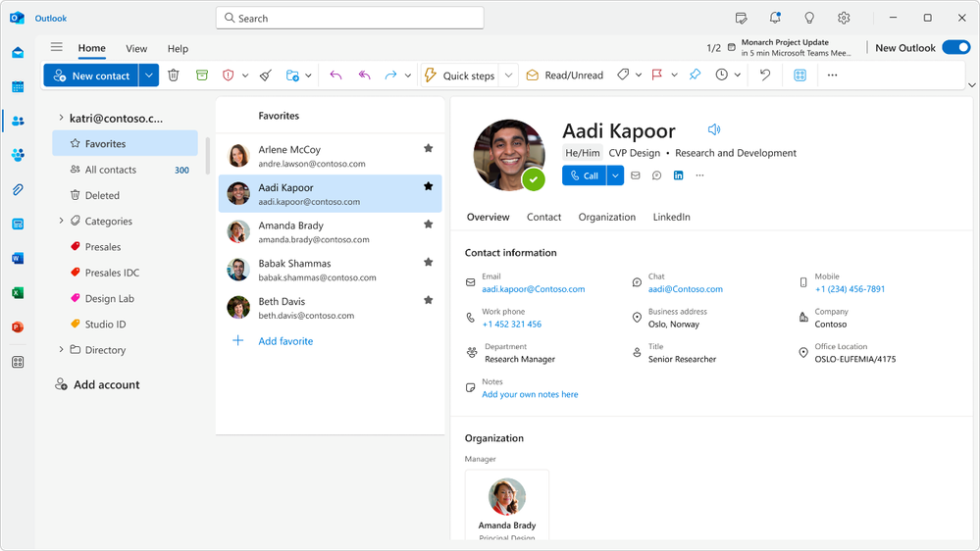Expand the Directory folder
This screenshot has height=551, width=980.
(x=61, y=349)
